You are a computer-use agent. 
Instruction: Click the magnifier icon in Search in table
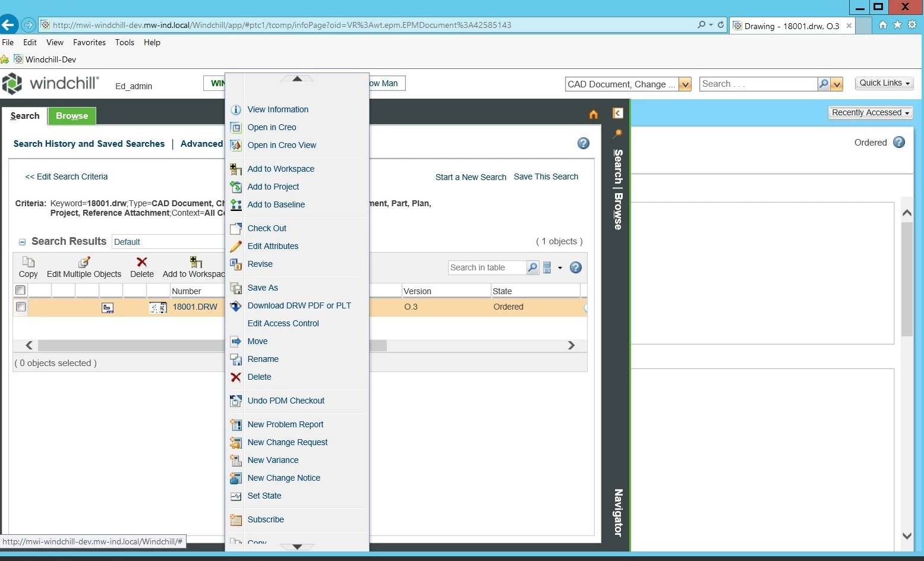[532, 267]
